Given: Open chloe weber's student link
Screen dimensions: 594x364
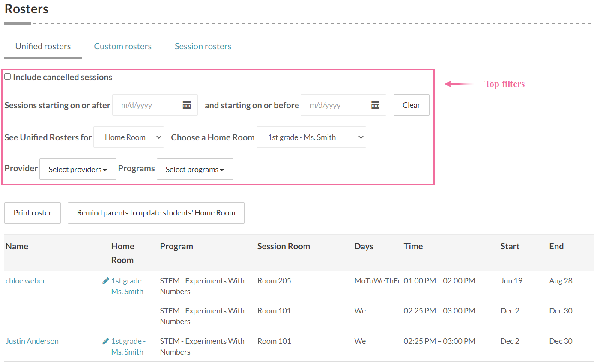Looking at the screenshot, I should (25, 281).
